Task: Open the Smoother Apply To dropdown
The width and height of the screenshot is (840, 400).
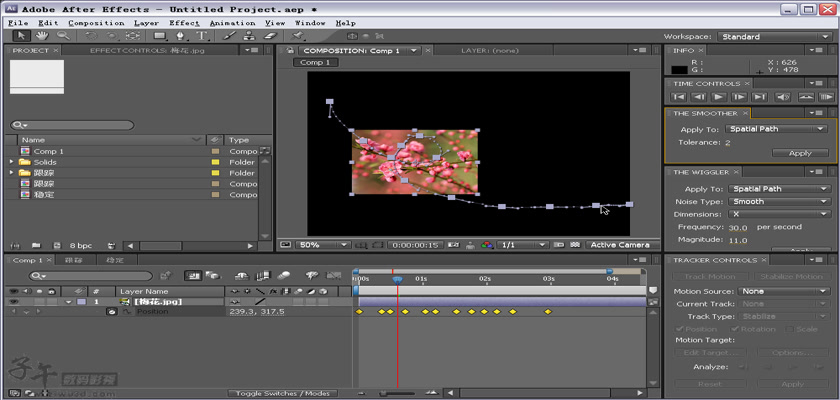Action: 777,129
